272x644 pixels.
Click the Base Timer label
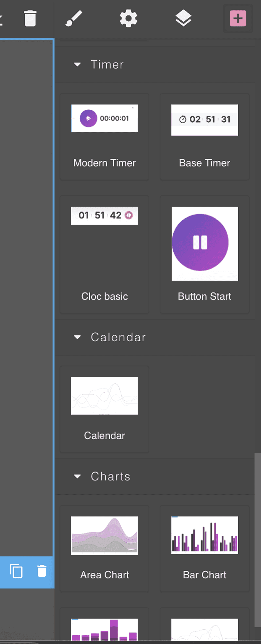(x=205, y=163)
